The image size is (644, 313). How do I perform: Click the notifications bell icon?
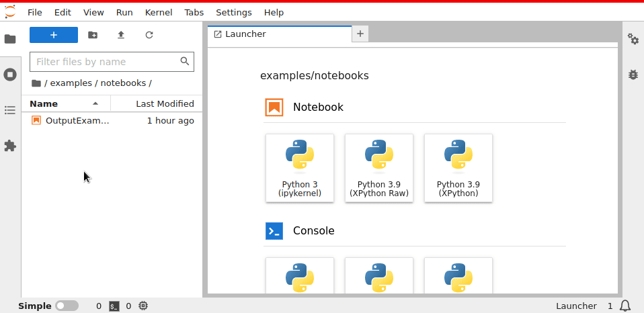[625, 306]
